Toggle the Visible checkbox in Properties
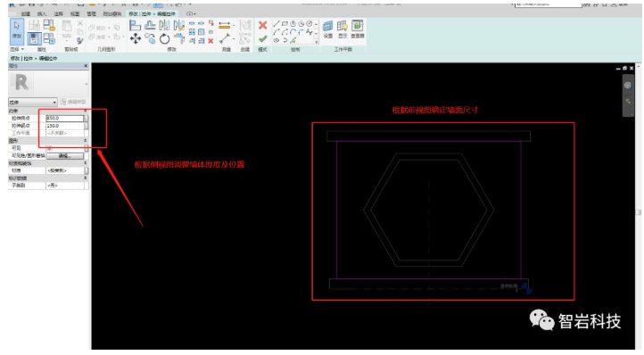 [x=49, y=148]
